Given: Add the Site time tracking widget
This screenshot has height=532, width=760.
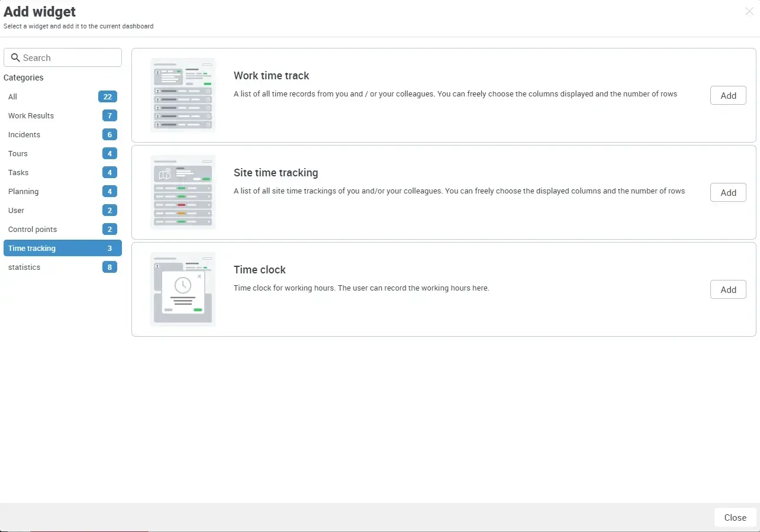Looking at the screenshot, I should (x=727, y=192).
